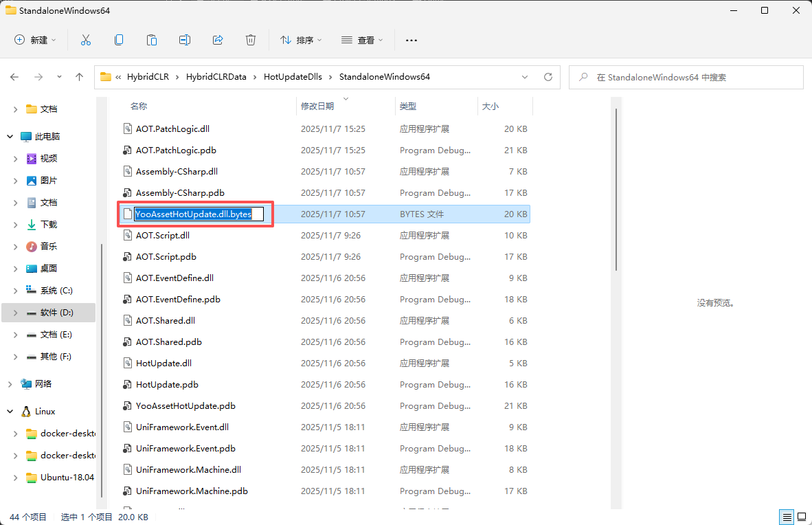The image size is (812, 525).
Task: Select the 下载 downloads icon in sidebar
Action: (x=32, y=225)
